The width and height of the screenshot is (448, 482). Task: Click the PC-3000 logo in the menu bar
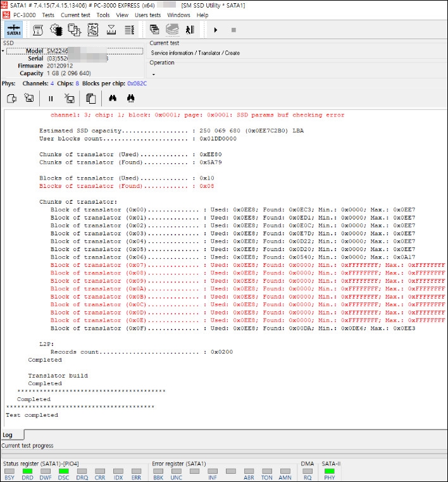(6, 15)
